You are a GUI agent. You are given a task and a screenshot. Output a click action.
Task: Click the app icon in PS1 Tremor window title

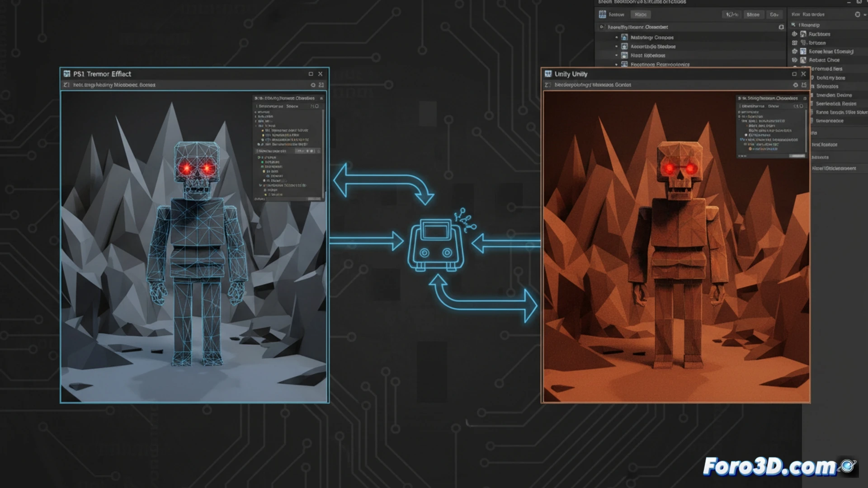[x=67, y=74]
